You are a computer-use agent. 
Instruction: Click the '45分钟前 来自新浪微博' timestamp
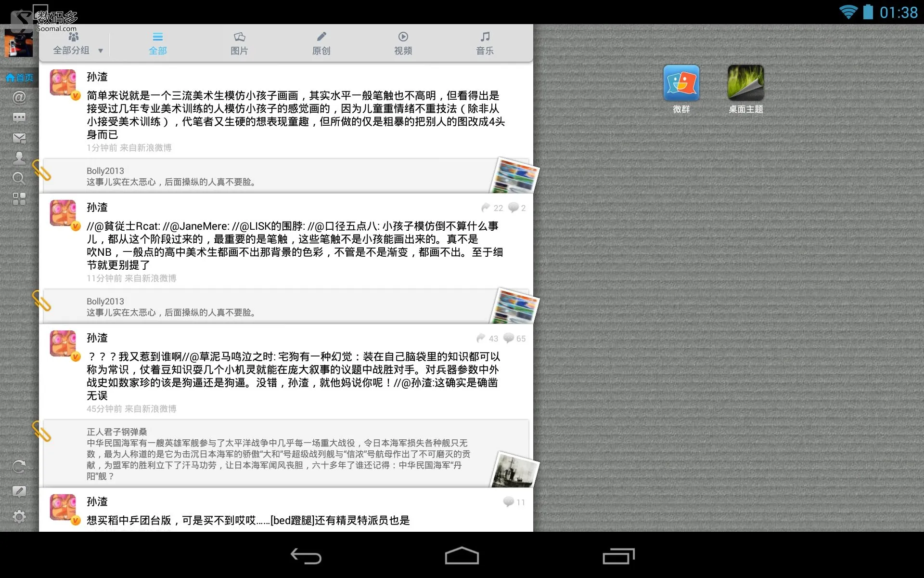[131, 409]
